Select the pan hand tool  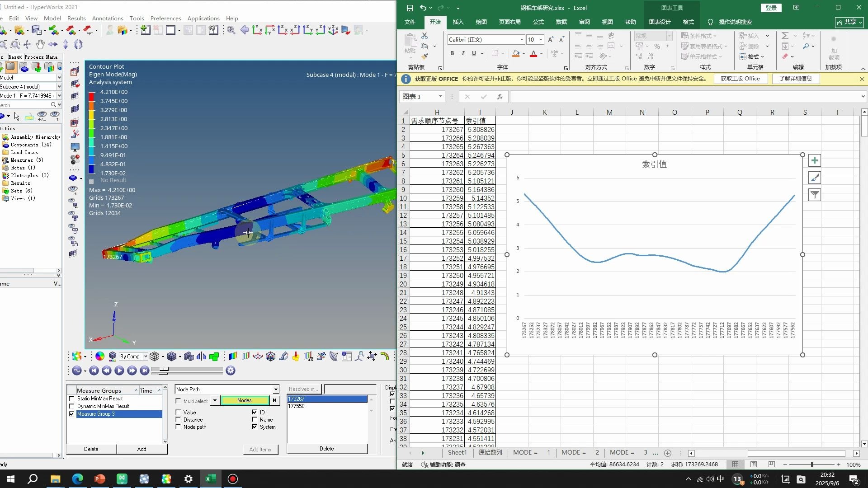[40, 44]
